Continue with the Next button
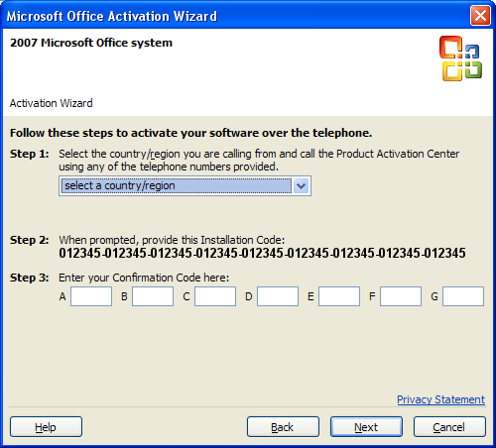Viewport: 496px width, 448px height. tap(366, 427)
